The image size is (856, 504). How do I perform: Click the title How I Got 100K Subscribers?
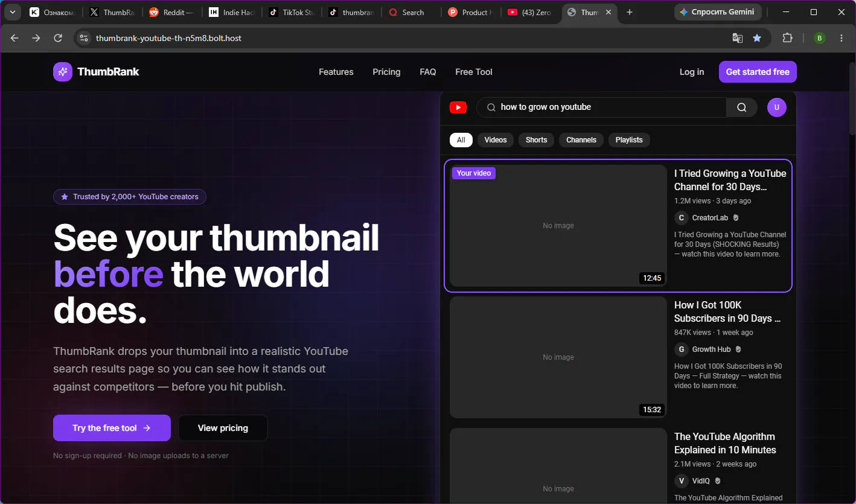pos(727,311)
